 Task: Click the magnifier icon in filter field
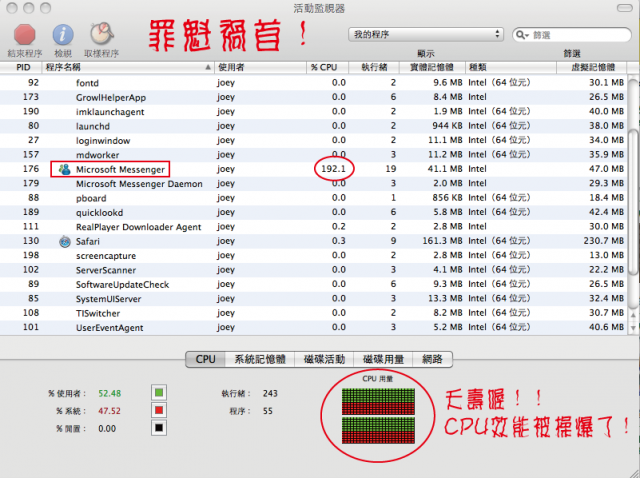point(522,35)
